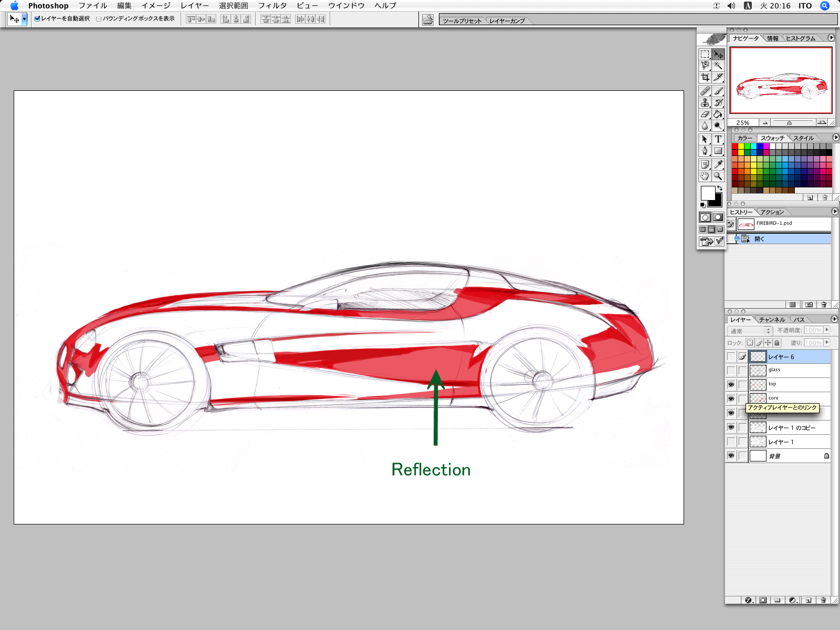This screenshot has height=630, width=840.
Task: Switch to the チャンネル tab
Action: point(772,320)
